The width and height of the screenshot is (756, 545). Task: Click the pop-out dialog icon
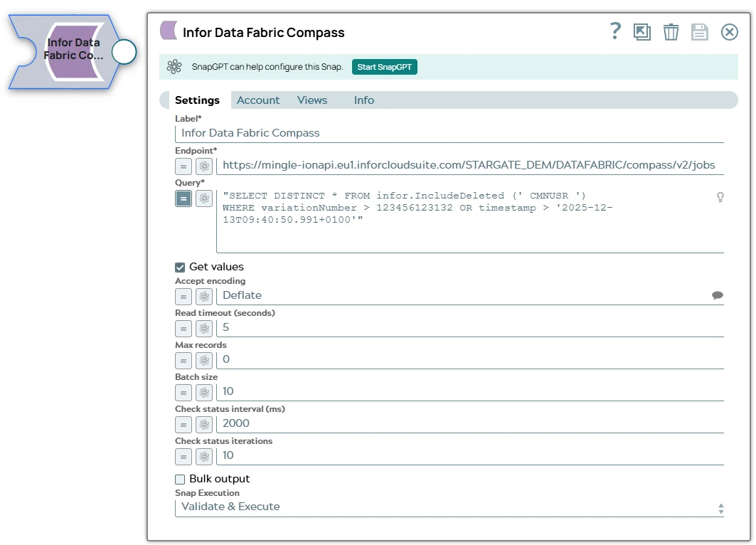click(x=641, y=32)
